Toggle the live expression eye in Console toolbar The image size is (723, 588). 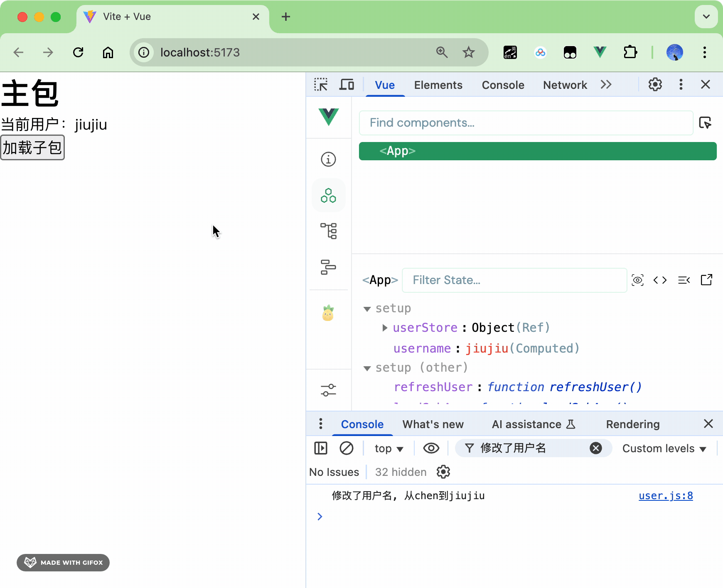tap(431, 448)
